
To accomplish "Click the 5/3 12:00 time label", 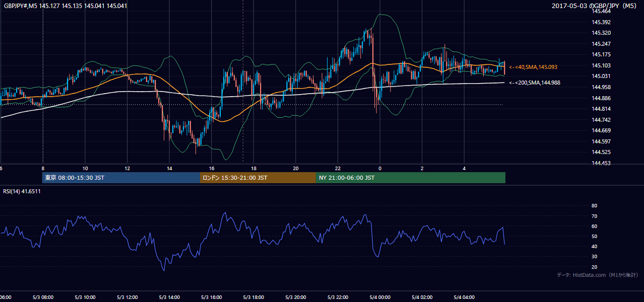I will (127, 297).
